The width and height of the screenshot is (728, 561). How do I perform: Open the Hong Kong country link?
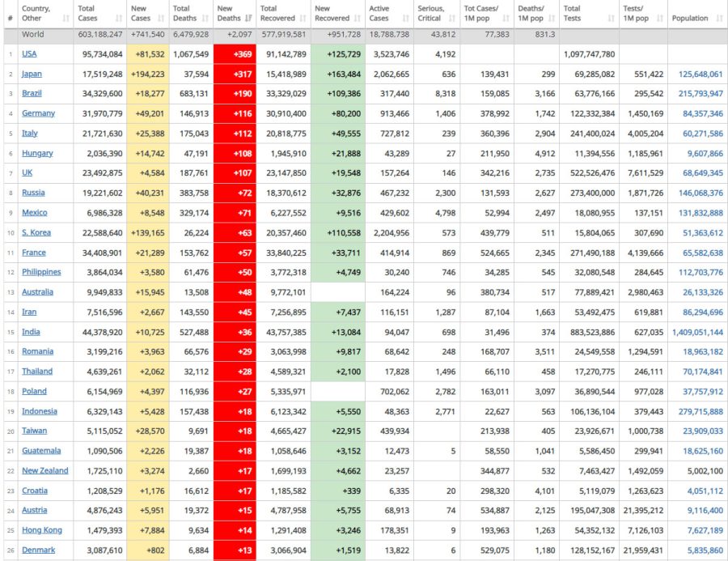(x=42, y=531)
